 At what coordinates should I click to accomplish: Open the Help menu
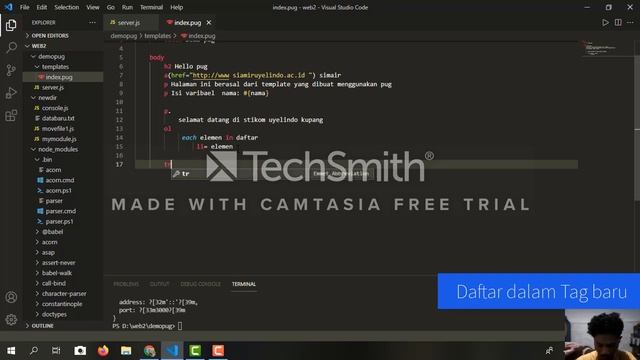click(176, 7)
